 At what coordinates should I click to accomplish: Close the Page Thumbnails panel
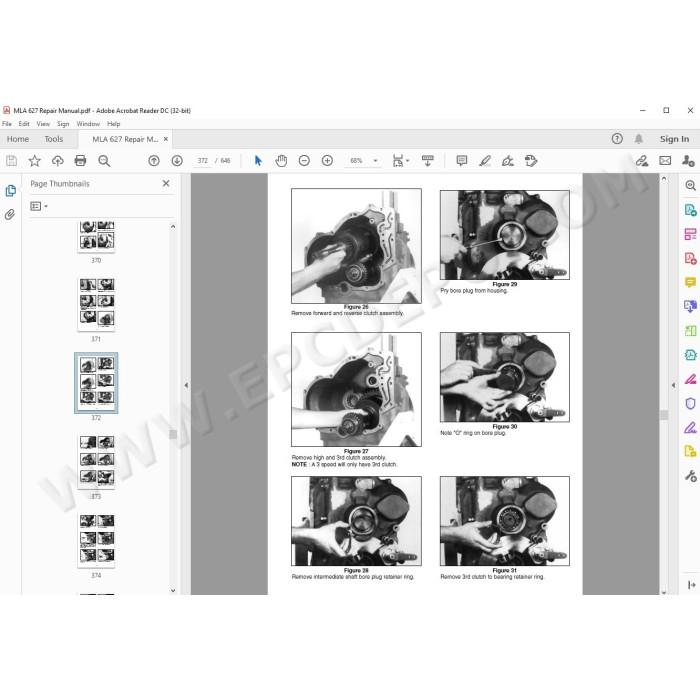(x=166, y=183)
